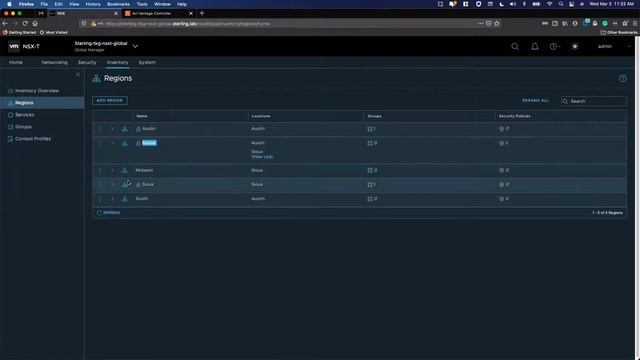Open the Firefox History menu
Image resolution: width=640 pixels, height=360 pixels.
[x=93, y=4]
